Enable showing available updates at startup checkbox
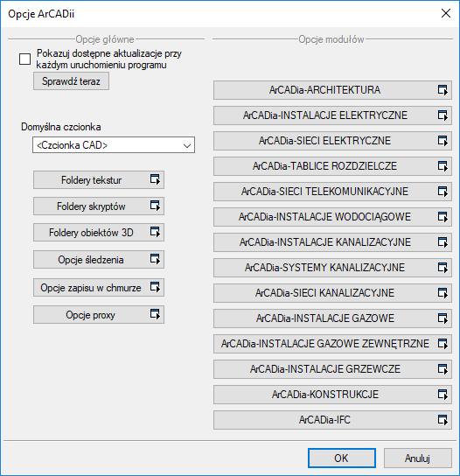 [24, 59]
